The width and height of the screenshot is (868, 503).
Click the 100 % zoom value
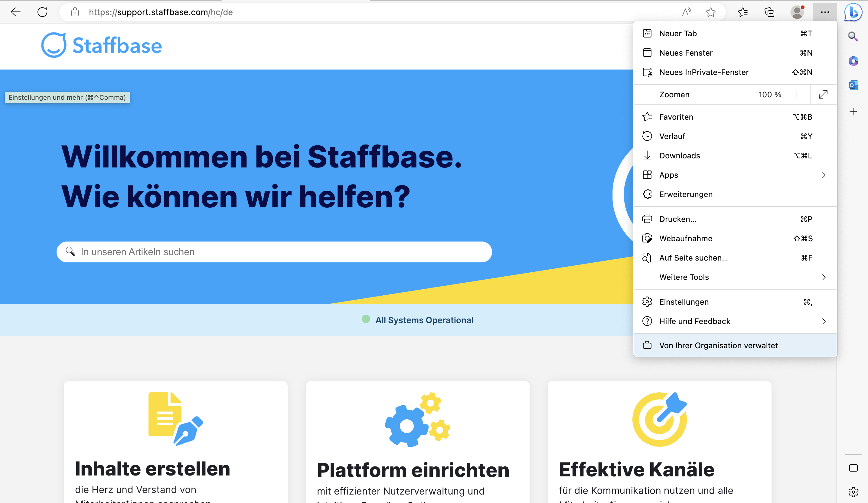769,94
